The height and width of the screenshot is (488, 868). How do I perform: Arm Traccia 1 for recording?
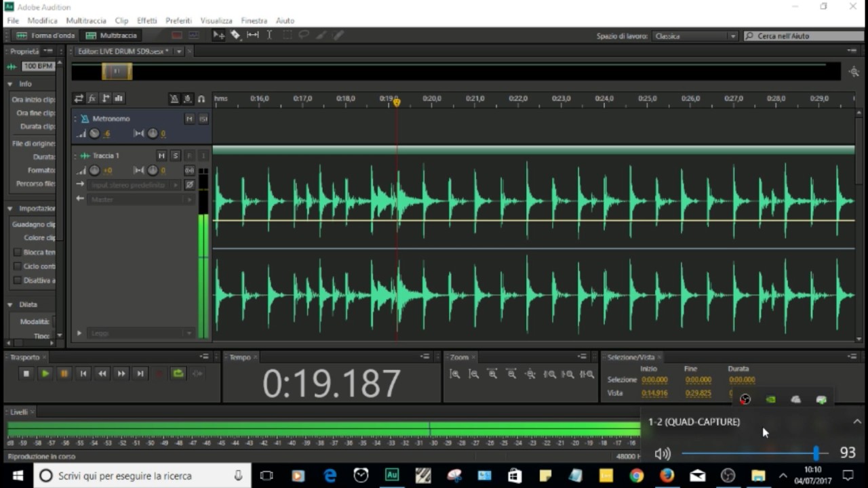189,156
